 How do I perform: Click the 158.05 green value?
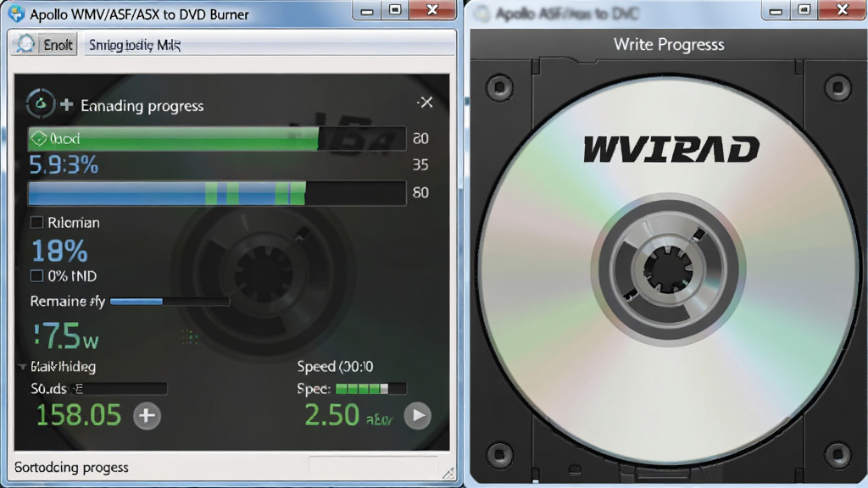(x=79, y=415)
